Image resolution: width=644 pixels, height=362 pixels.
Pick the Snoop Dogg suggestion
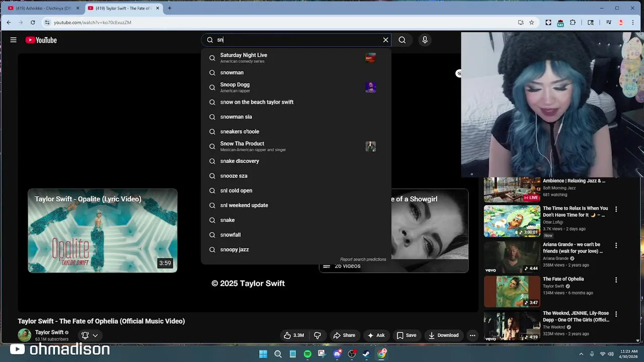pyautogui.click(x=296, y=87)
